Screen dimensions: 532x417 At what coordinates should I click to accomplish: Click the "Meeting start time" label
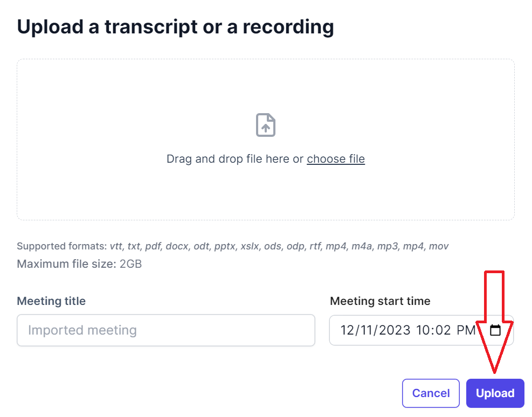point(380,301)
